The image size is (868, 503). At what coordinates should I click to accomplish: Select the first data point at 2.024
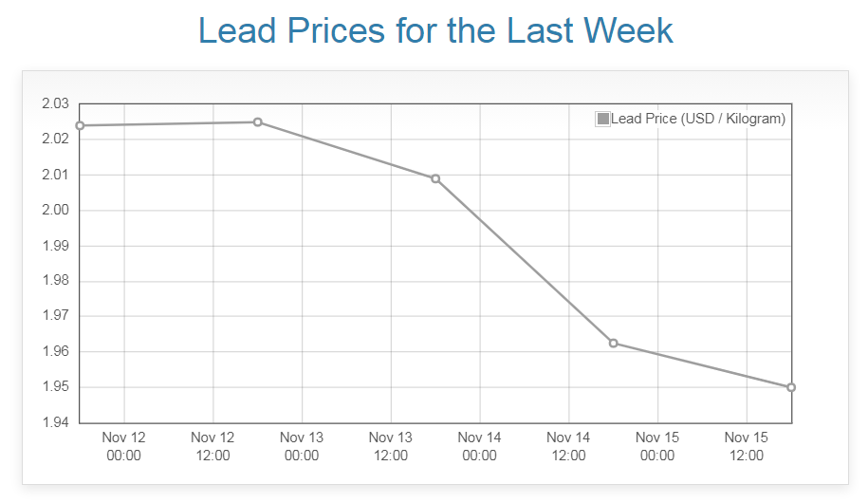[x=80, y=125]
